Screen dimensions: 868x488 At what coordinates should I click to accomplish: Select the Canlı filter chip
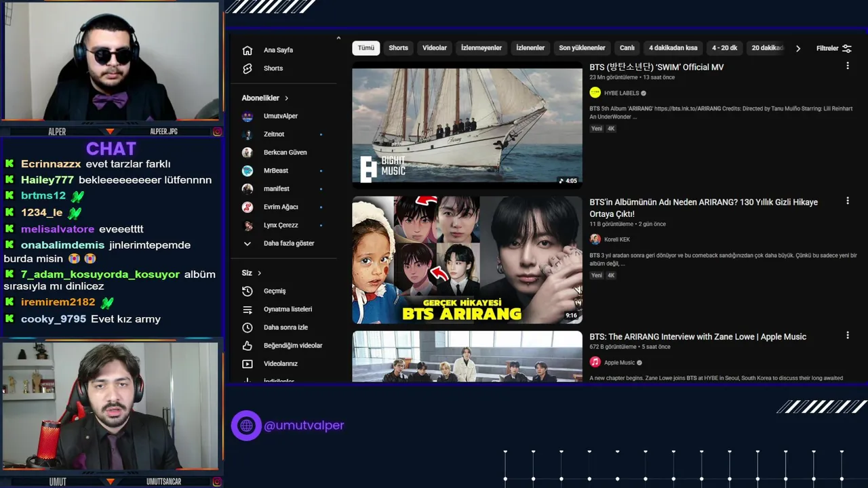coord(627,48)
